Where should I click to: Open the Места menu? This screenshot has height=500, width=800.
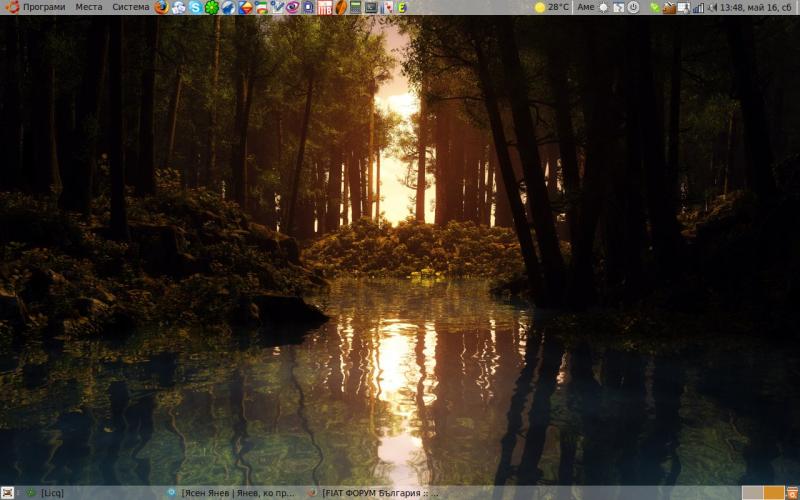[x=89, y=7]
